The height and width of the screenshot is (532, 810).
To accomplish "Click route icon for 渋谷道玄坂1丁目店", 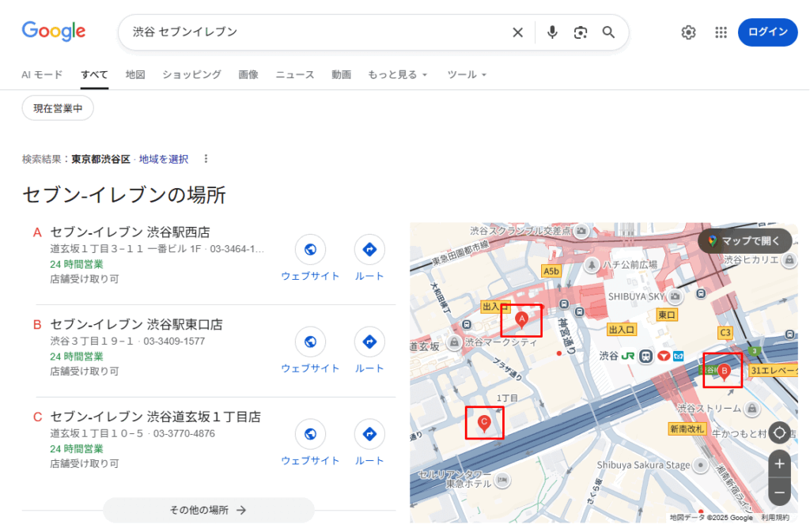I will click(x=369, y=434).
